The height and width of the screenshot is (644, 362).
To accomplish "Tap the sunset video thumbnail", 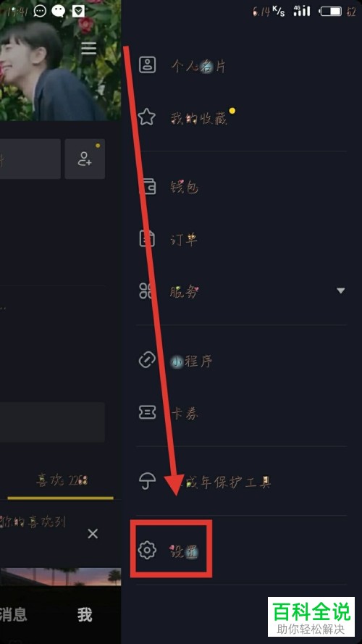I will tap(60, 577).
